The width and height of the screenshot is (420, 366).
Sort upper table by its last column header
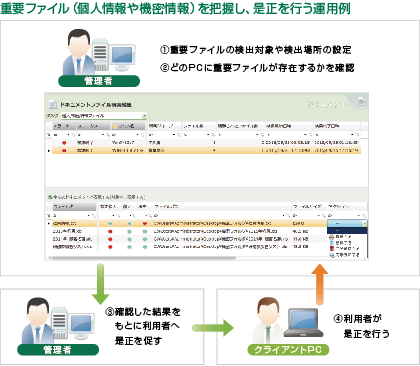[337, 126]
